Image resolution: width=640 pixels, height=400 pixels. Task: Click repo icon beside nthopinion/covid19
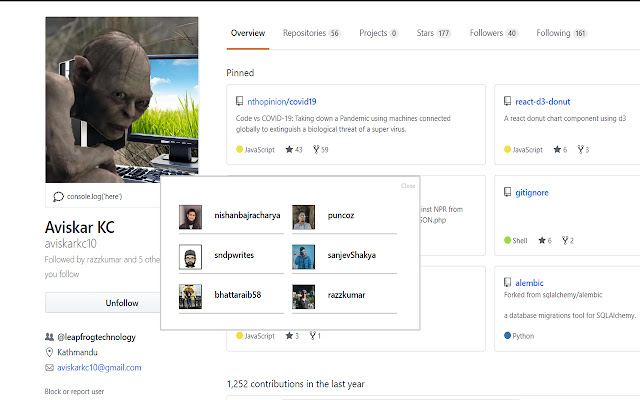(x=240, y=101)
